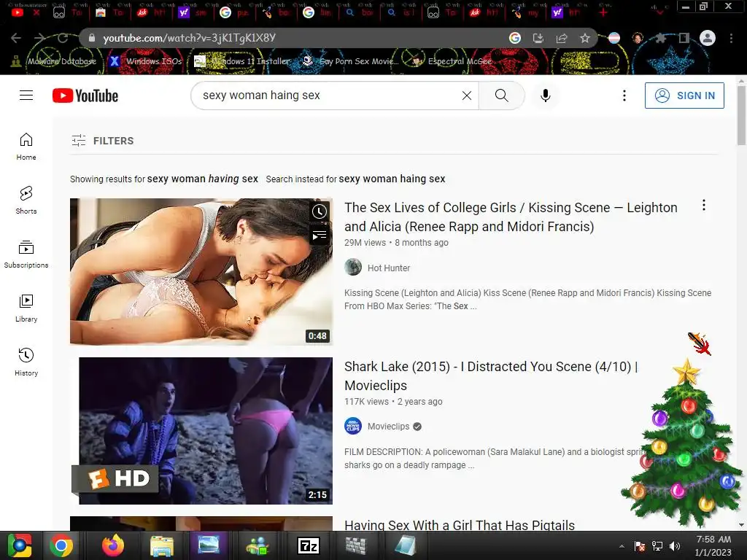The image size is (747, 560).
Task: Open the Chrome profile avatar
Action: coord(708,38)
